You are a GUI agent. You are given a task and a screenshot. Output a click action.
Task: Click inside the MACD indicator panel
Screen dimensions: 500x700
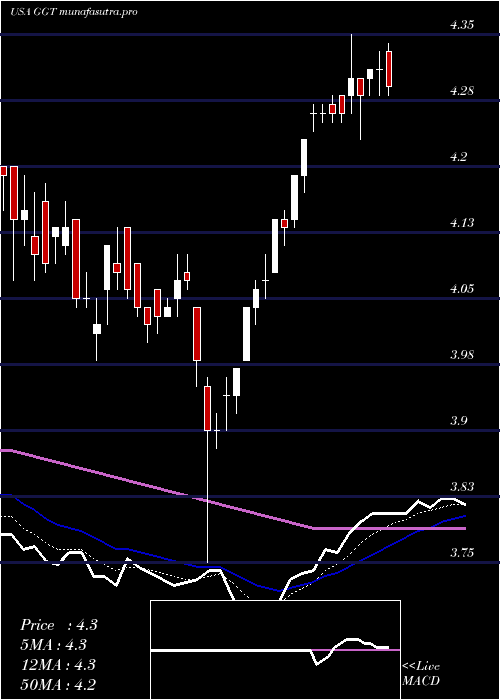click(x=275, y=650)
